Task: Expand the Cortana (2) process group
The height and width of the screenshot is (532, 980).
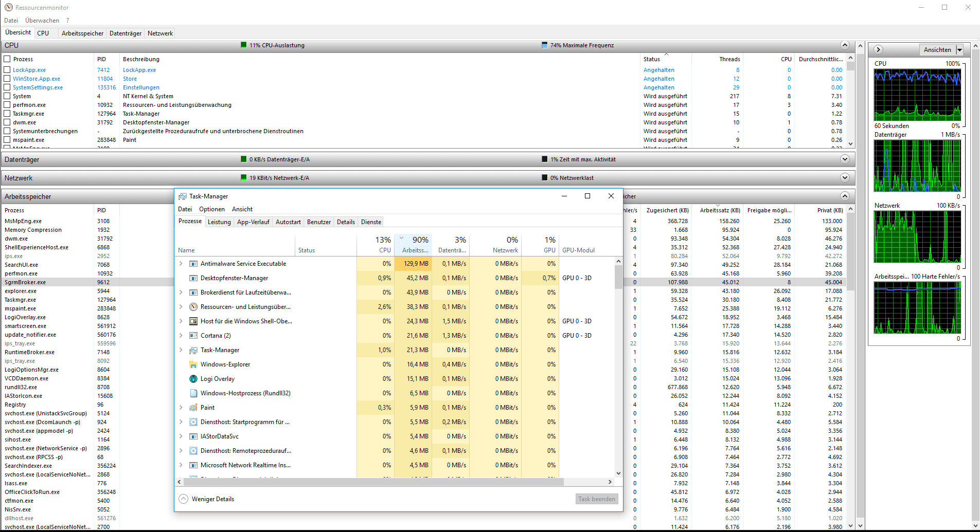Action: click(181, 336)
